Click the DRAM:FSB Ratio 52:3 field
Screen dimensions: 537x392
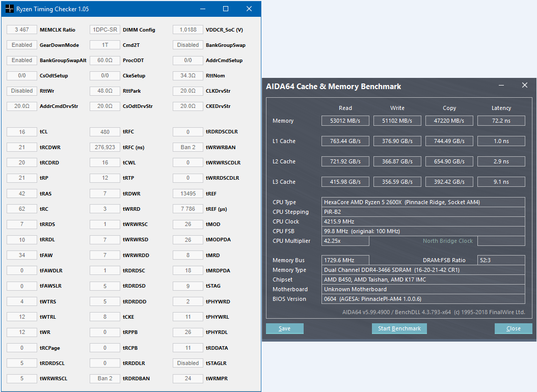(501, 260)
